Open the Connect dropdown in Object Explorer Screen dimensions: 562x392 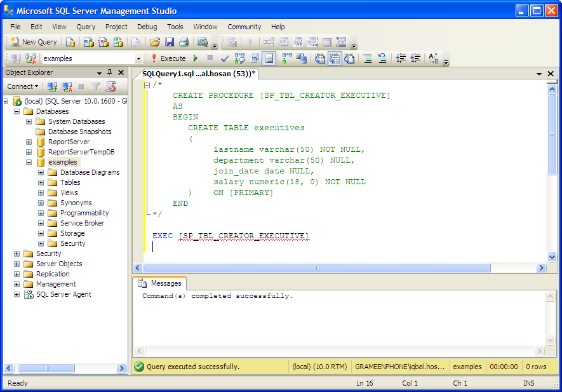23,86
